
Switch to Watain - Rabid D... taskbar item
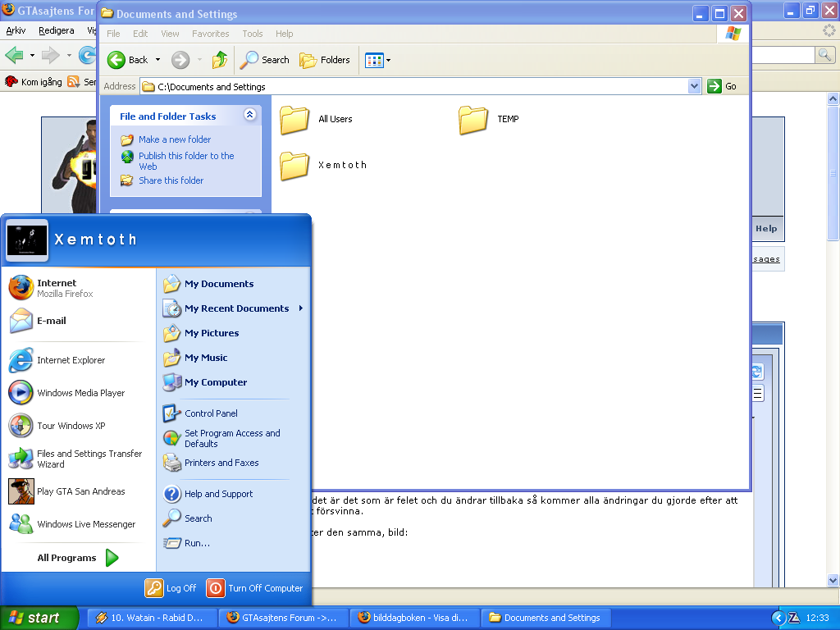(x=152, y=618)
